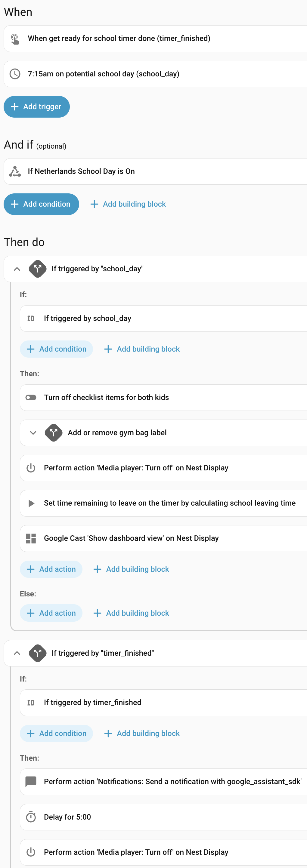Click the clock icon of 7:15am trigger
The height and width of the screenshot is (868, 307).
(15, 74)
